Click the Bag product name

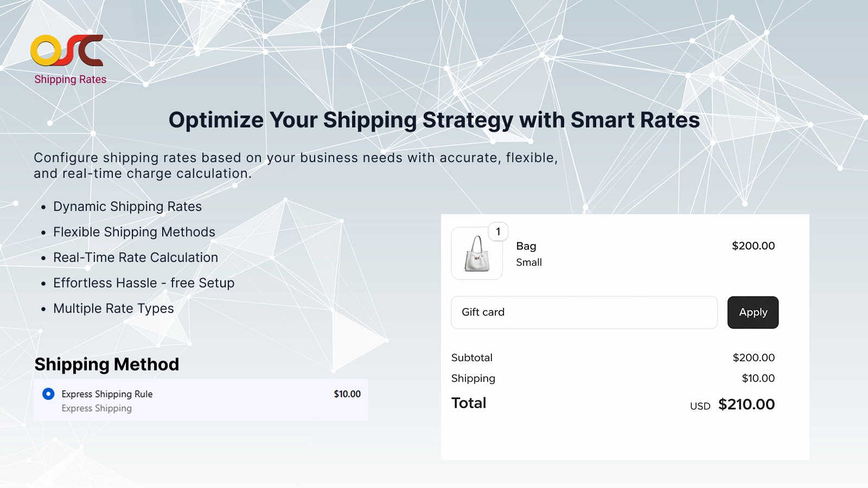tap(526, 246)
